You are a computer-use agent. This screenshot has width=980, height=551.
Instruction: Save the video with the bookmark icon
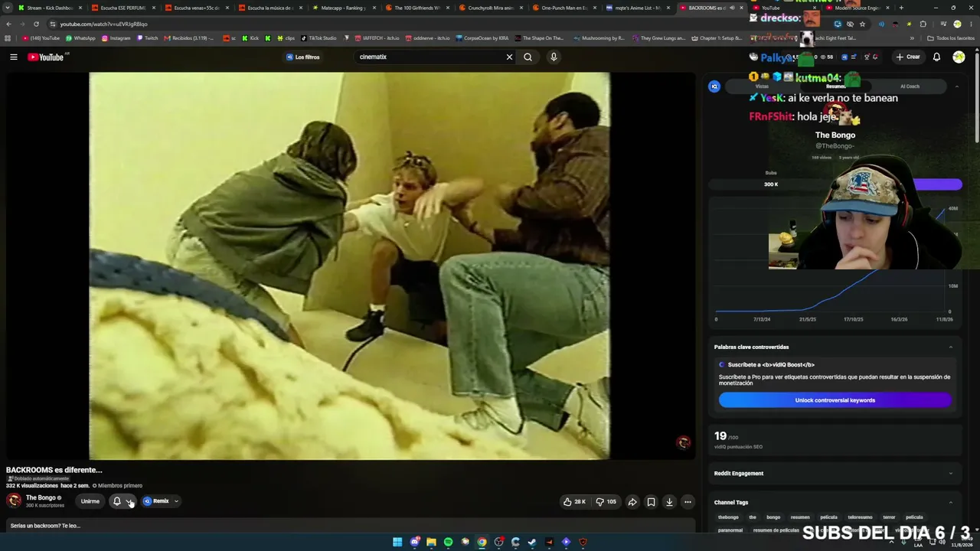click(651, 502)
